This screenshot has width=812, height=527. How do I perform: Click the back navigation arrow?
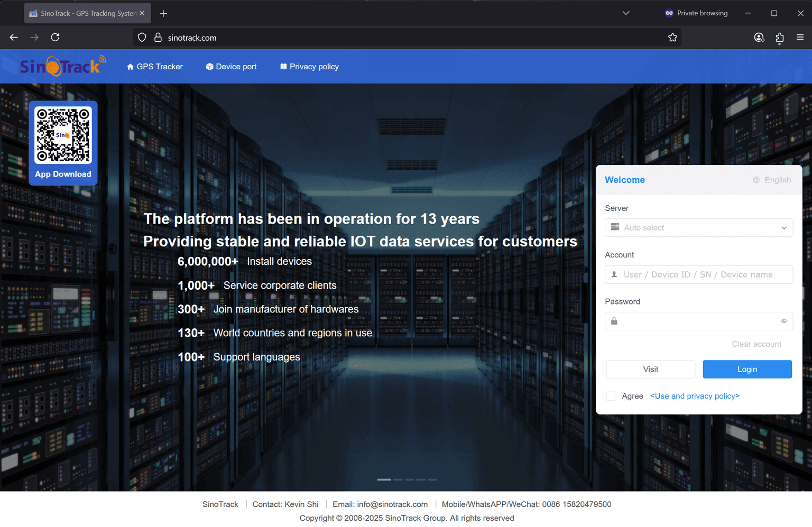13,37
